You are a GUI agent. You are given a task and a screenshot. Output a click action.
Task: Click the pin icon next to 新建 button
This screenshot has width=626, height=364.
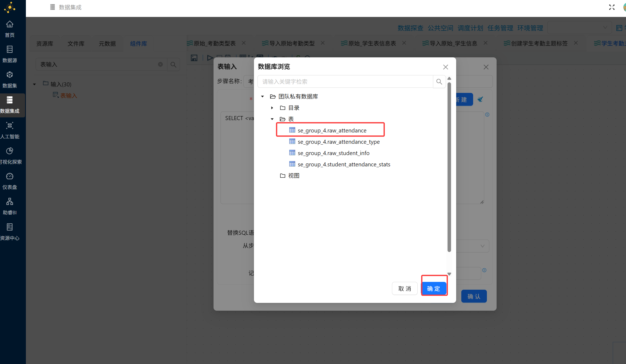pyautogui.click(x=480, y=99)
